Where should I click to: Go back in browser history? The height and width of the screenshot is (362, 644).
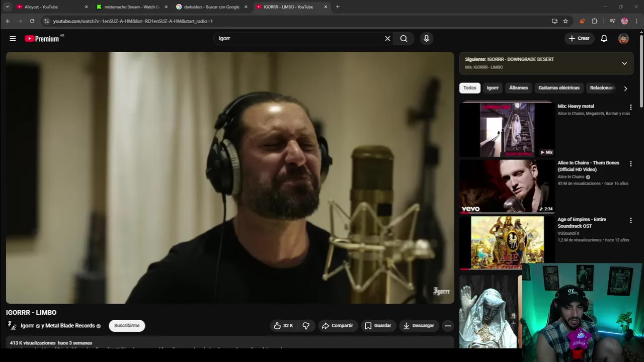click(x=8, y=21)
